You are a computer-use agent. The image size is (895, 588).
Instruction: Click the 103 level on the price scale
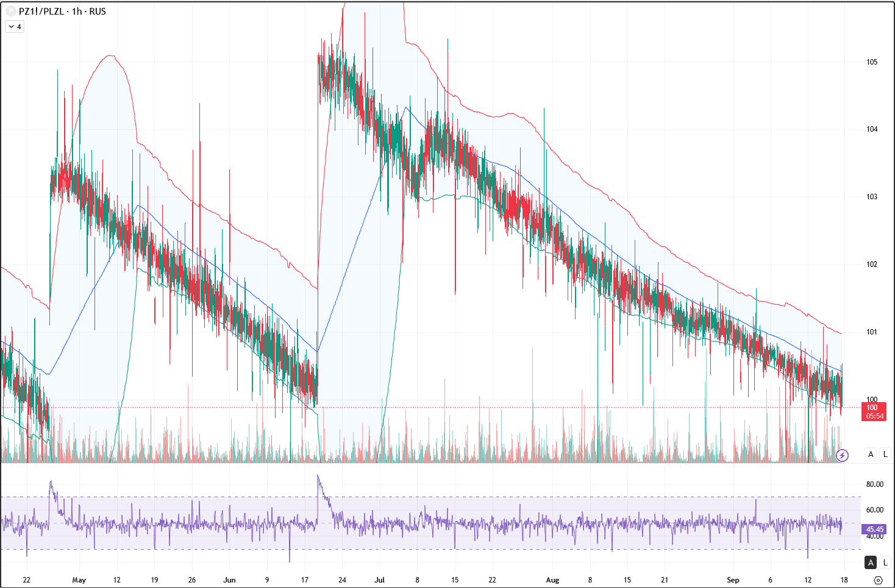872,197
